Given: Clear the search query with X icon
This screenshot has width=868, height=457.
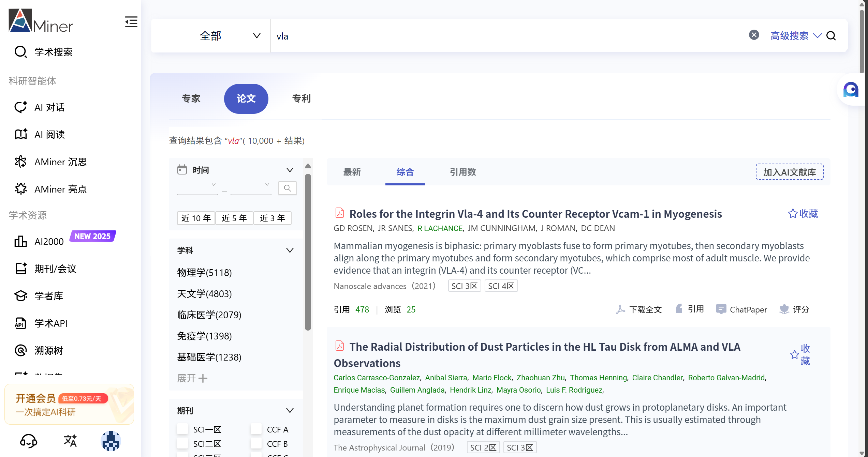Looking at the screenshot, I should [x=754, y=35].
